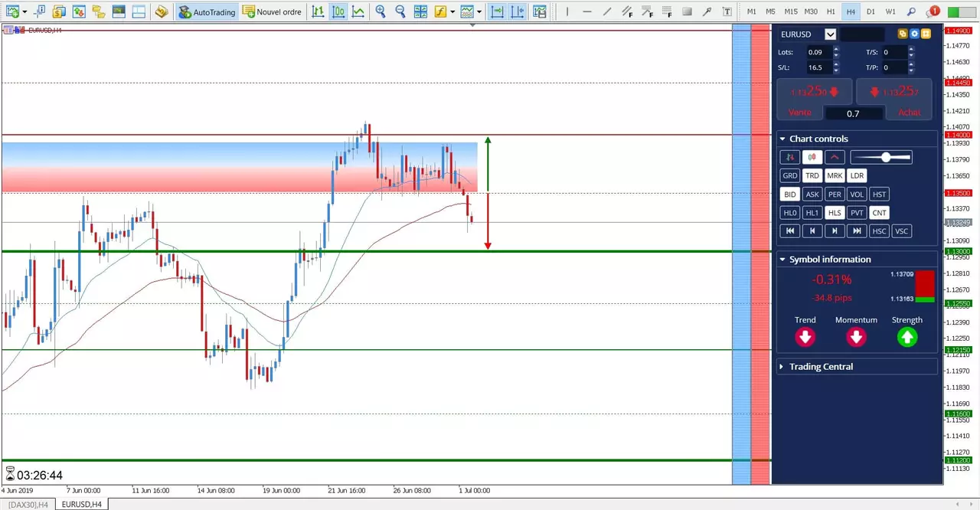Screen dimensions: 980x510
Task: Toggle the PVT pivot option
Action: point(857,213)
